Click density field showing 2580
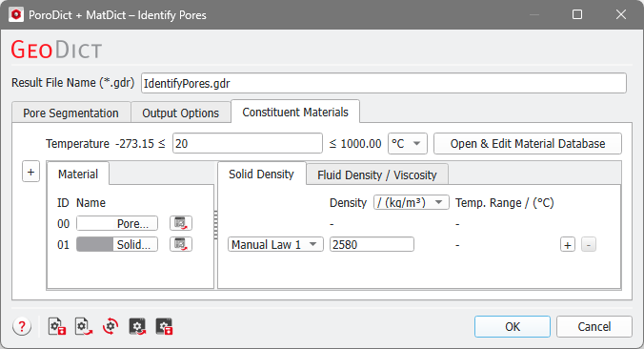 (372, 245)
